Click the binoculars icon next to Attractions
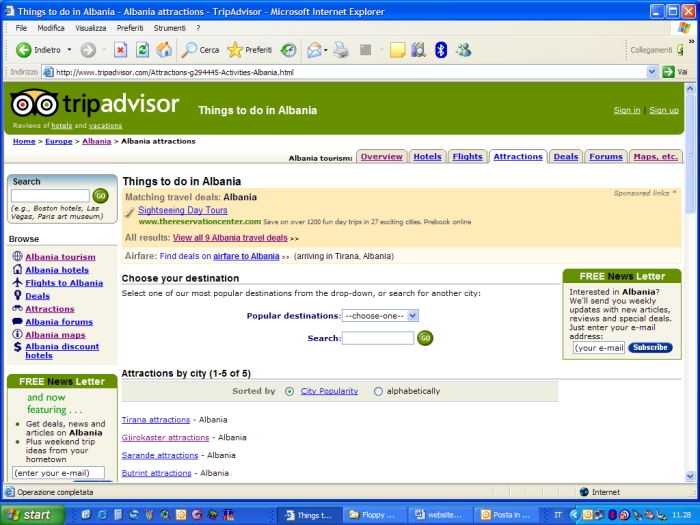 coord(17,308)
